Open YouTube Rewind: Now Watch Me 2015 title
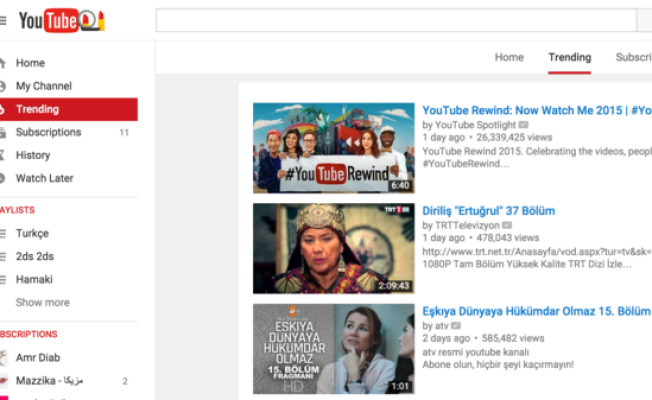The image size is (652, 400). (537, 111)
